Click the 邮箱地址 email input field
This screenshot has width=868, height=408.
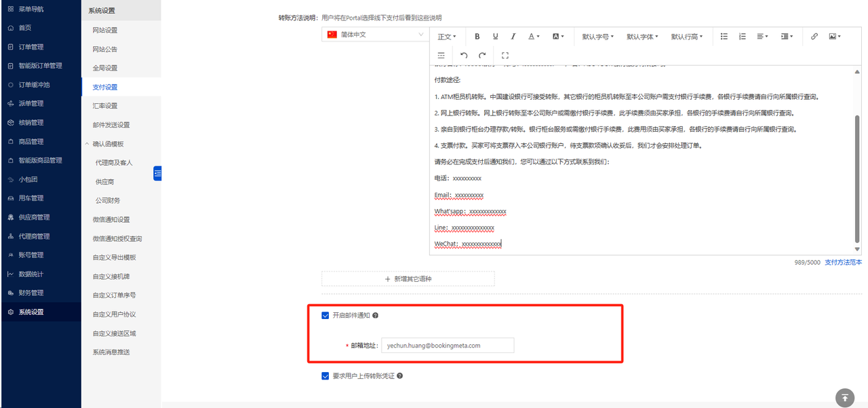pos(447,346)
